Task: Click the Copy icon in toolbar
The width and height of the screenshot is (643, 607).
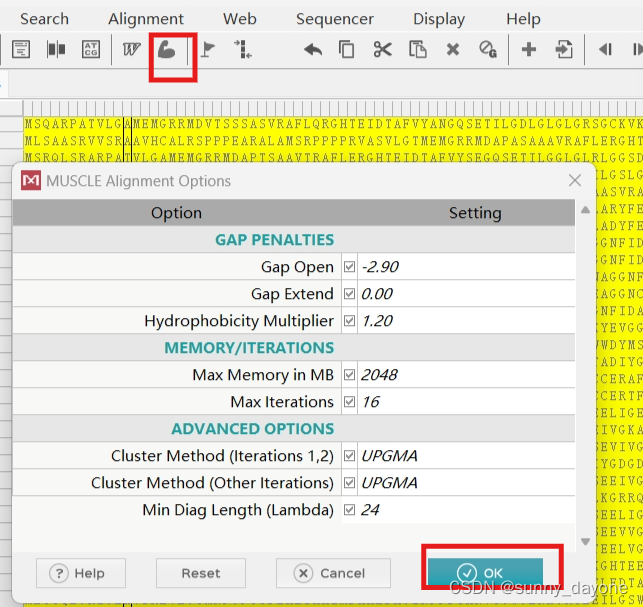Action: (x=347, y=50)
